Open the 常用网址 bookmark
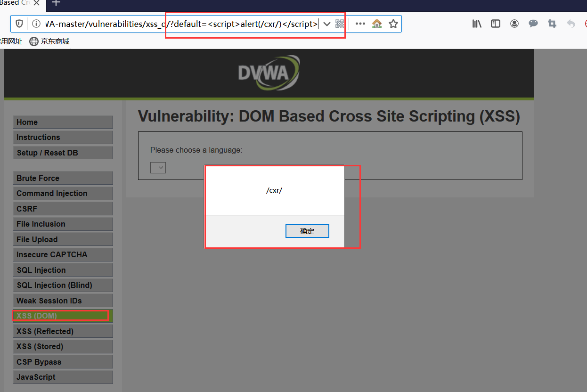Screen dimensions: 587x392 tap(11, 41)
